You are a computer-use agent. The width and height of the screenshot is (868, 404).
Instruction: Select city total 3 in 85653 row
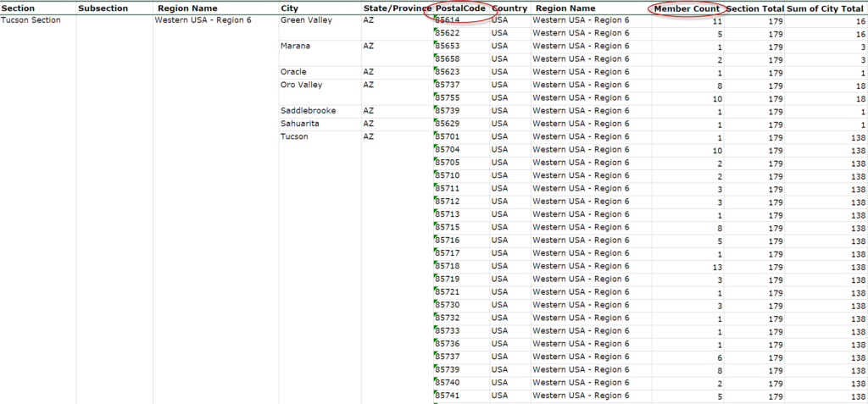863,47
